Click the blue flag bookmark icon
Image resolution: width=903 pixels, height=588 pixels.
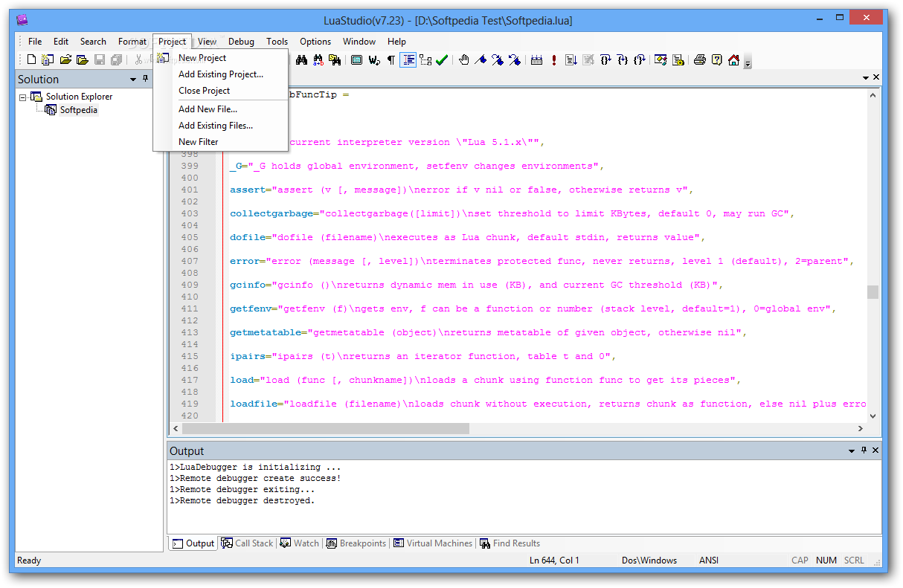point(481,60)
